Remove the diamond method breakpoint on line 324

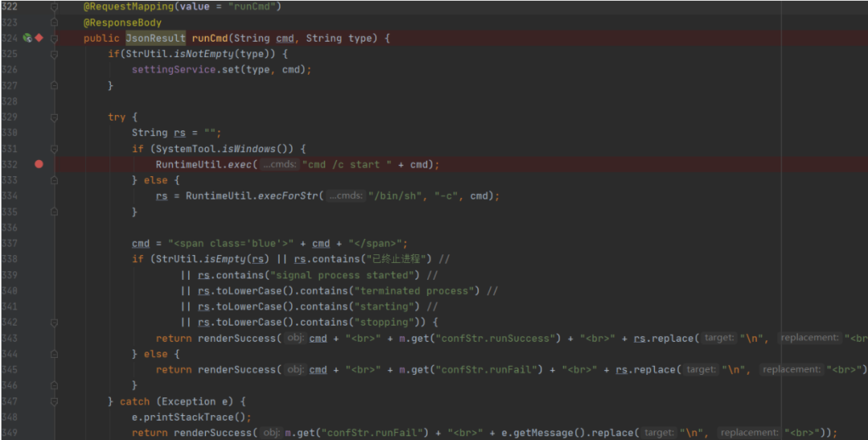(x=39, y=39)
